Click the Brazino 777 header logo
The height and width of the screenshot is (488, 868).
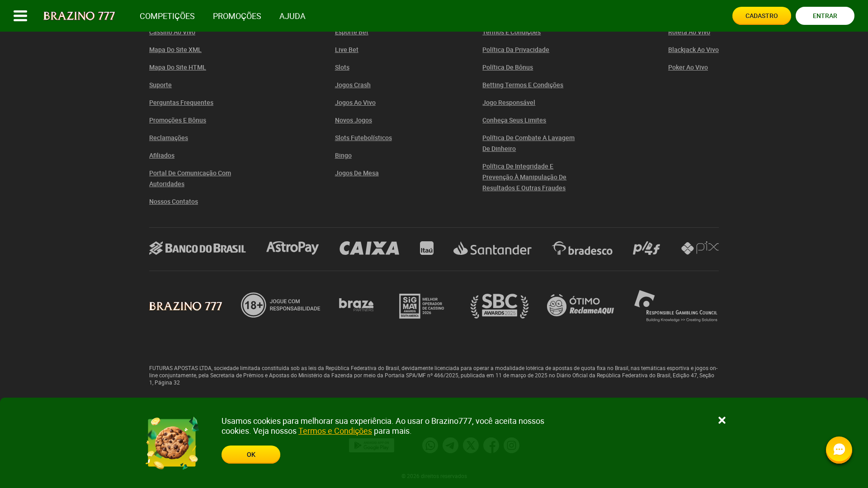coord(79,16)
